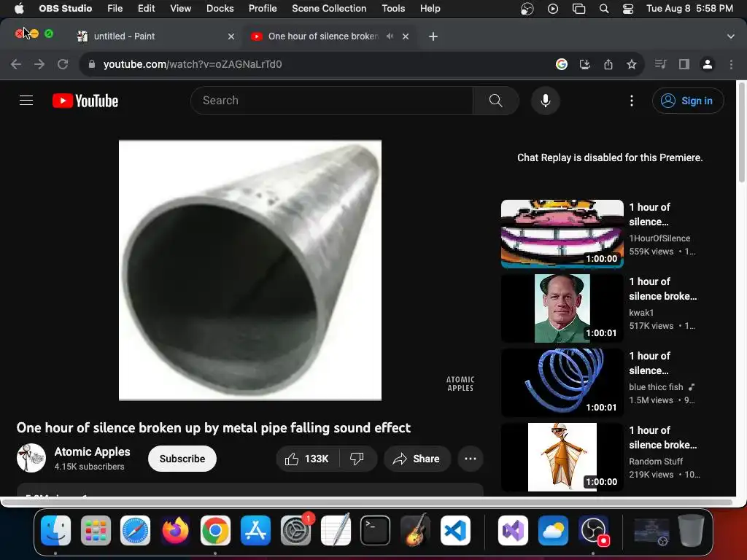Start voice search with the microphone
The width and height of the screenshot is (747, 560).
[546, 101]
